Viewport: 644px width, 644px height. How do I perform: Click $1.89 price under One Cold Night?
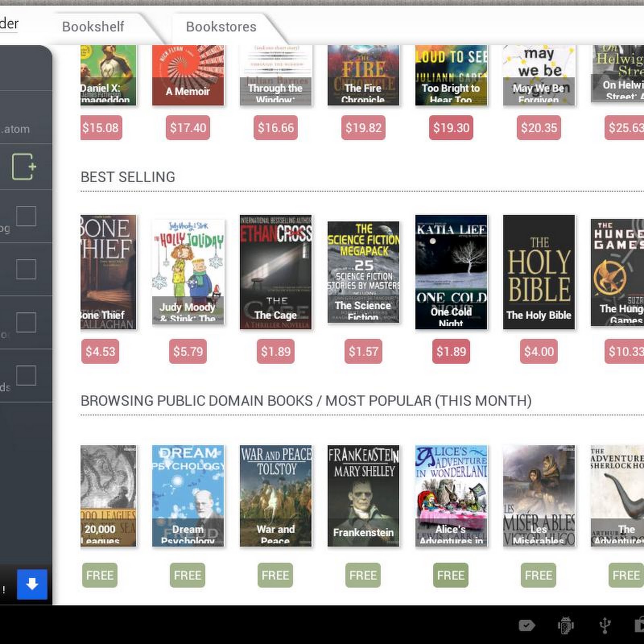451,351
